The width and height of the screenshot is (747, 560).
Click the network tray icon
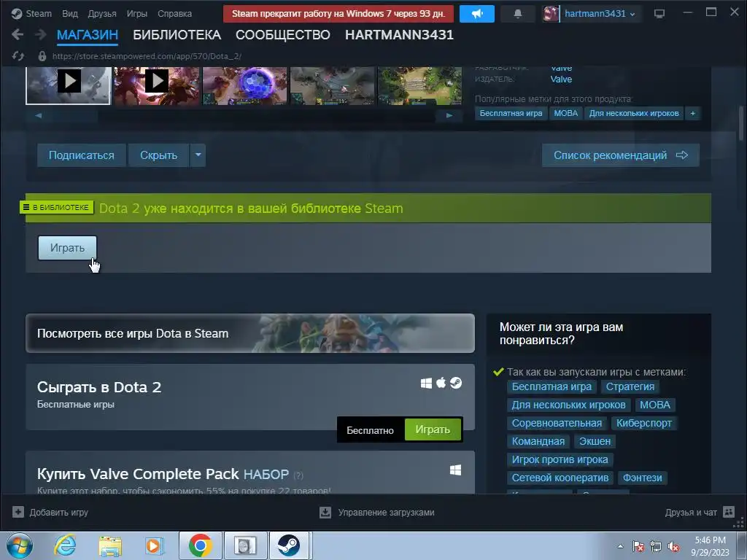[x=656, y=547]
